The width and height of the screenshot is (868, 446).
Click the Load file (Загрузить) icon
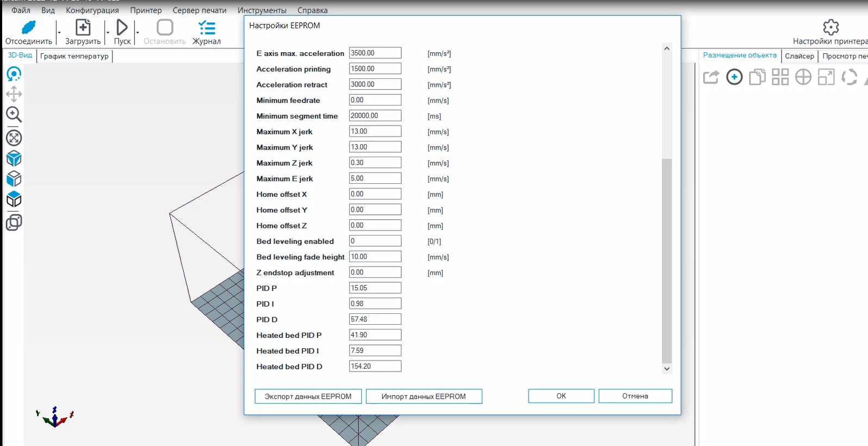coord(83,27)
